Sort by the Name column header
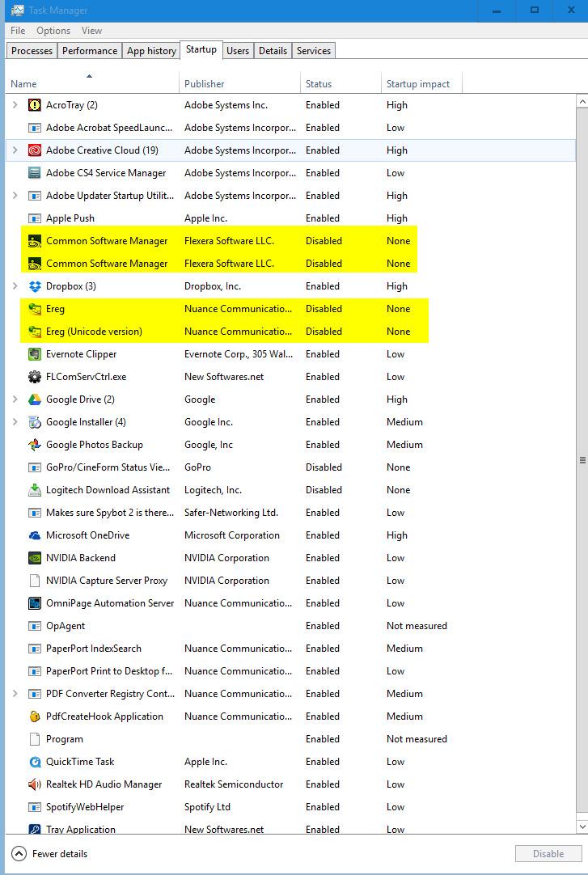 click(x=92, y=84)
